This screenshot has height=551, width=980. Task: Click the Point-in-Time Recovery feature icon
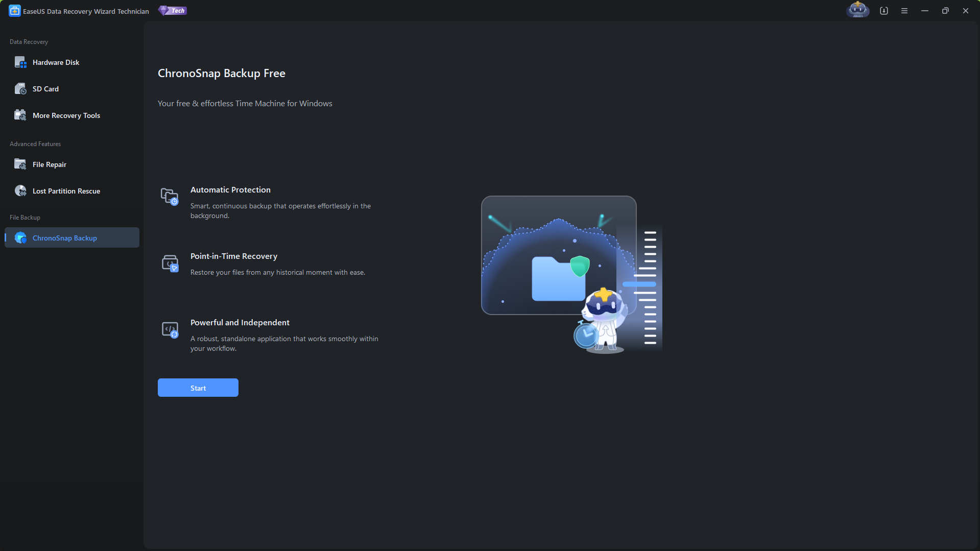[x=170, y=263]
